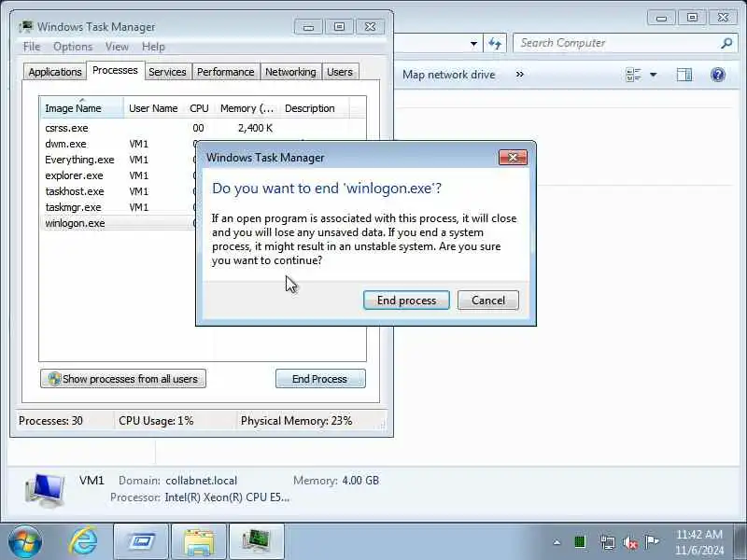Open the Options menu in Task Manager
747x560 pixels.
point(73,47)
